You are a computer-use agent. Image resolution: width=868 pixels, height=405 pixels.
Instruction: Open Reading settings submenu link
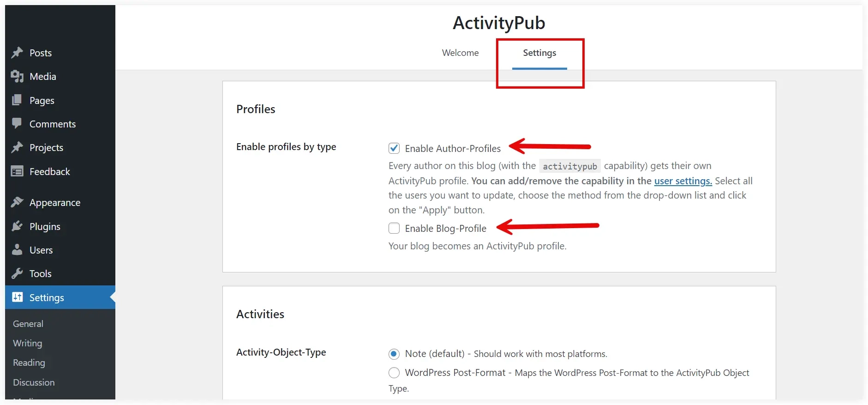29,363
